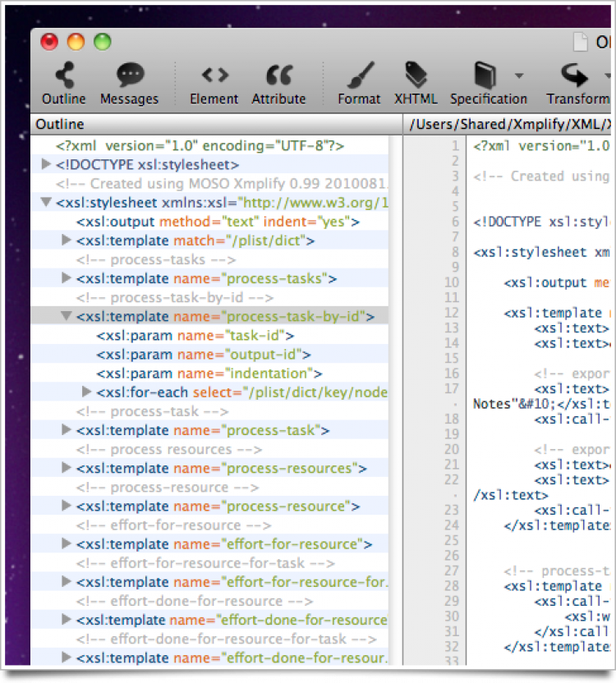Viewport: 616px width, 683px height.
Task: Select xsl:param name="output-id"
Action: click(209, 354)
